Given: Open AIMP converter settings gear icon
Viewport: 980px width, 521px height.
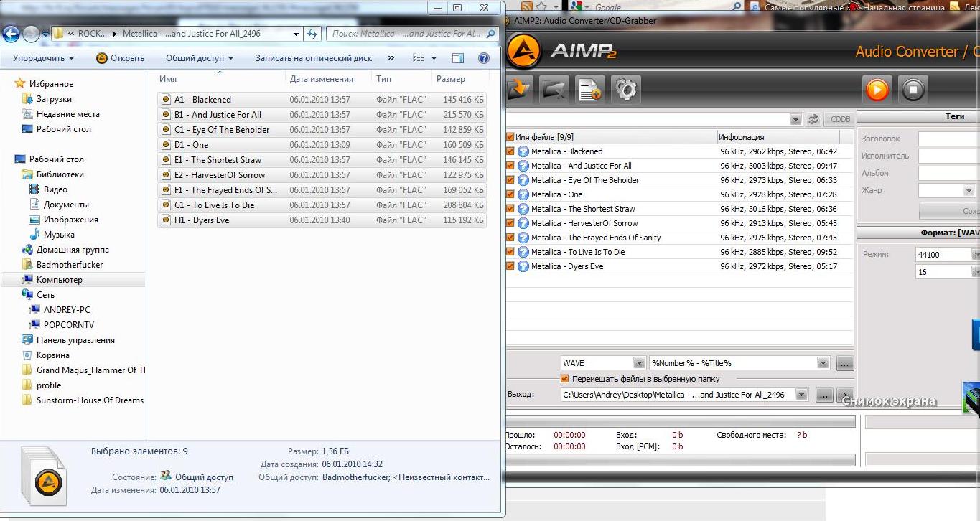Looking at the screenshot, I should pos(626,90).
